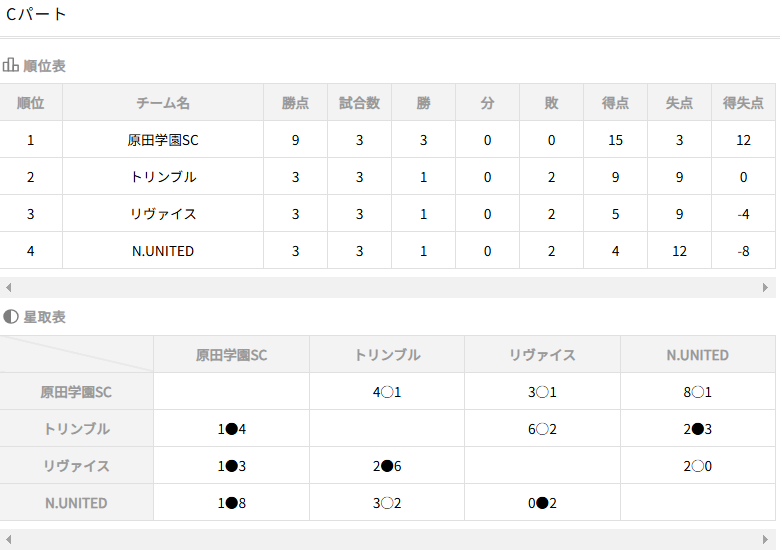
Task: Click the half-circle icon beside 星取表
Action: pyautogui.click(x=10, y=317)
